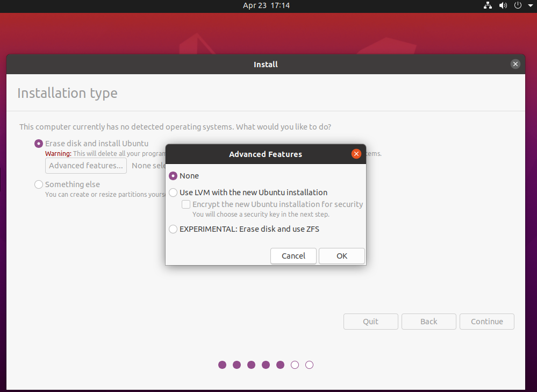
Task: Open the Advanced features... button
Action: coord(86,166)
